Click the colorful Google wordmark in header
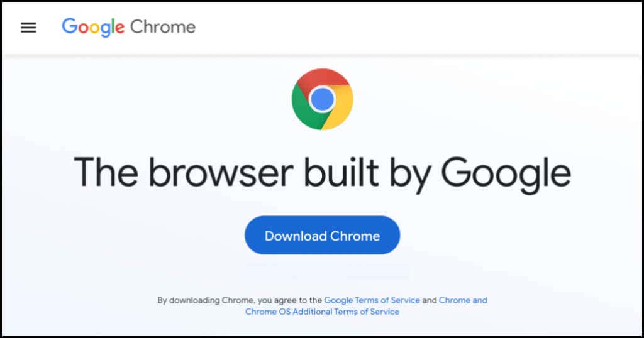Image resolution: width=644 pixels, height=338 pixels. click(93, 27)
